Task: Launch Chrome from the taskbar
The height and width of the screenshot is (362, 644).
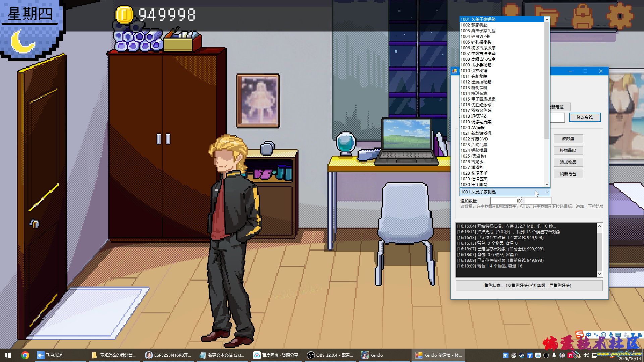Action: [25, 355]
